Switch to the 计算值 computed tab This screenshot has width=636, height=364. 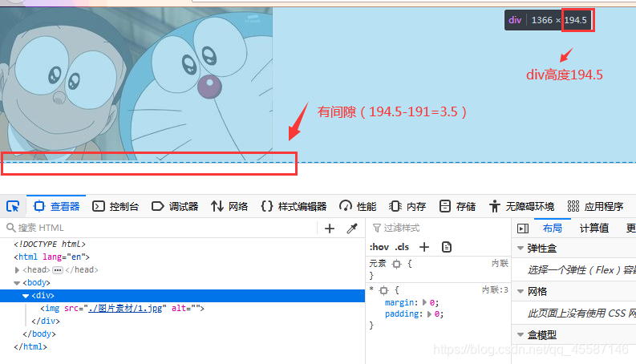(593, 229)
